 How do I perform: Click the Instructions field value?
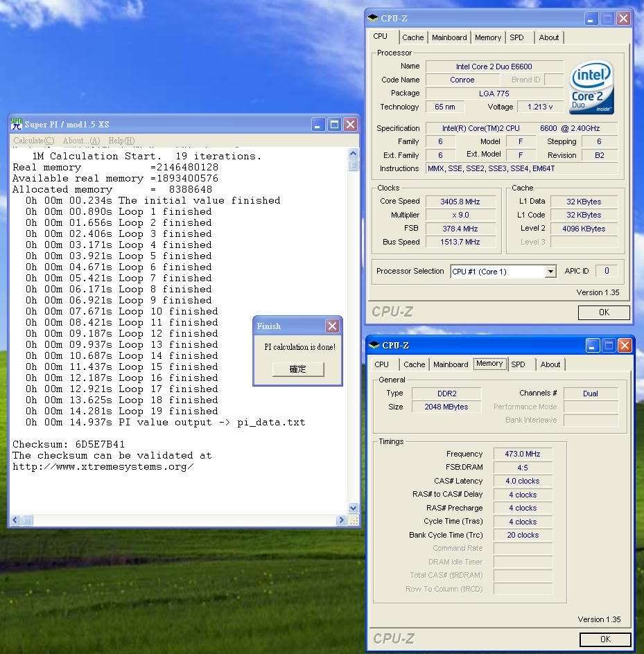pyautogui.click(x=522, y=168)
